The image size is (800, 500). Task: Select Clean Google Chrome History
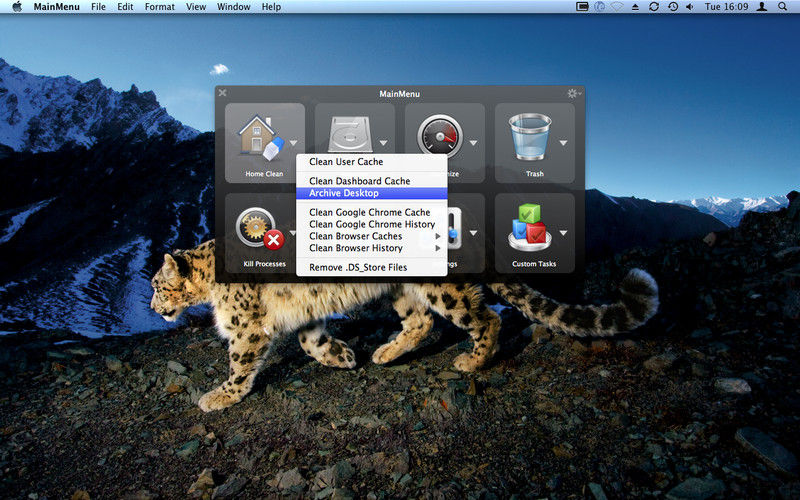371,224
